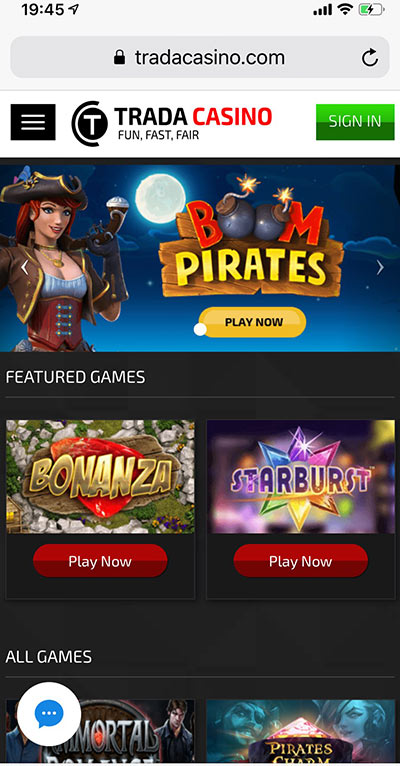Click PLAY NOW on Boom Pirates banner
The height and width of the screenshot is (766, 400).
tap(254, 322)
